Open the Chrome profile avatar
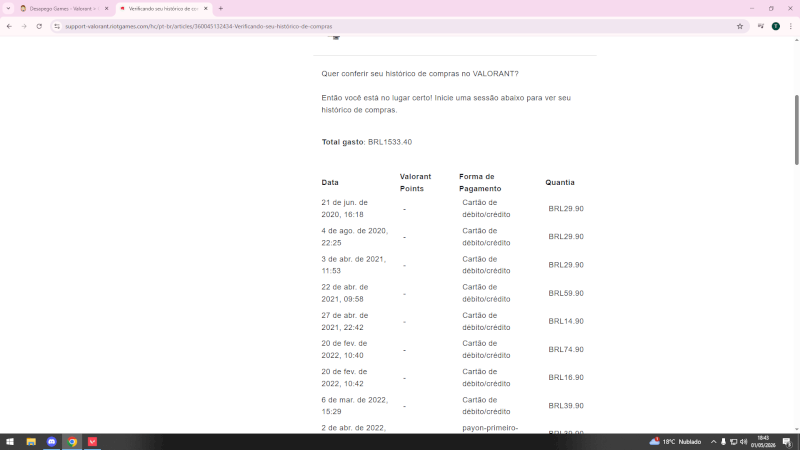 pos(776,26)
